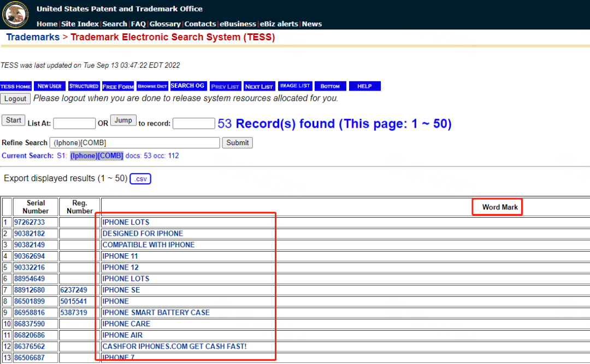Open the IPHONE SE word mark
Viewport: 590px width, 364px height.
click(121, 290)
